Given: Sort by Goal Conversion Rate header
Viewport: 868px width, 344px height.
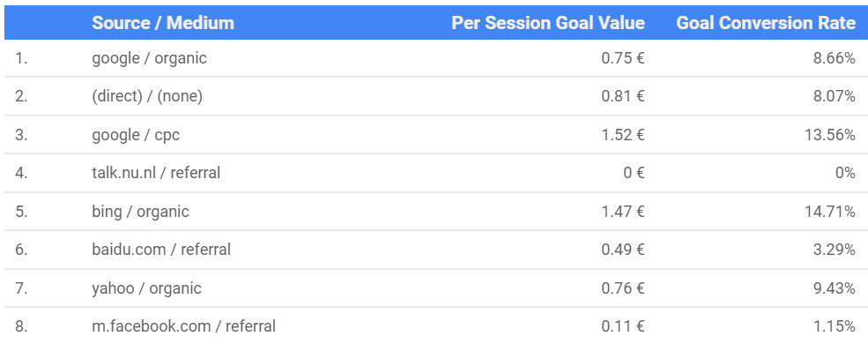Looking at the screenshot, I should point(766,23).
